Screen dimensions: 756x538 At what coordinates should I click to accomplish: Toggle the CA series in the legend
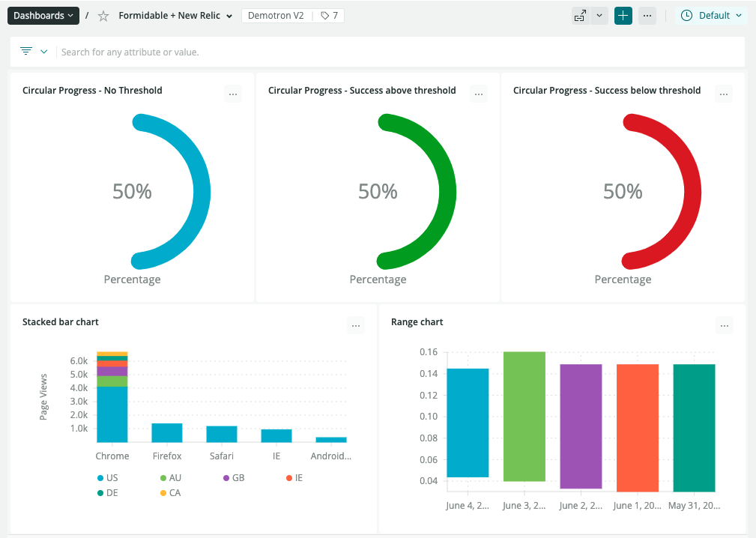pyautogui.click(x=170, y=493)
